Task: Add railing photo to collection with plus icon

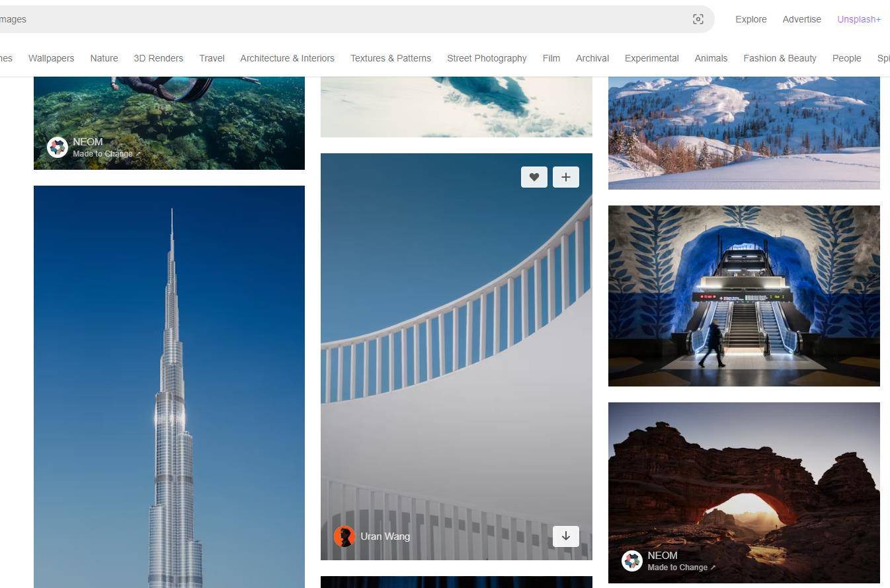Action: coord(565,177)
